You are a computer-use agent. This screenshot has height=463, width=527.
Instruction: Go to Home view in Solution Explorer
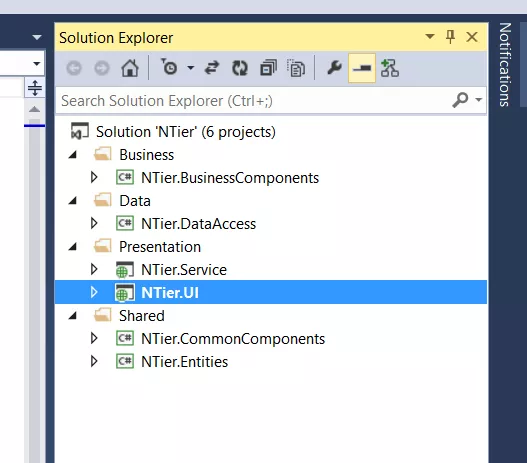(x=130, y=68)
